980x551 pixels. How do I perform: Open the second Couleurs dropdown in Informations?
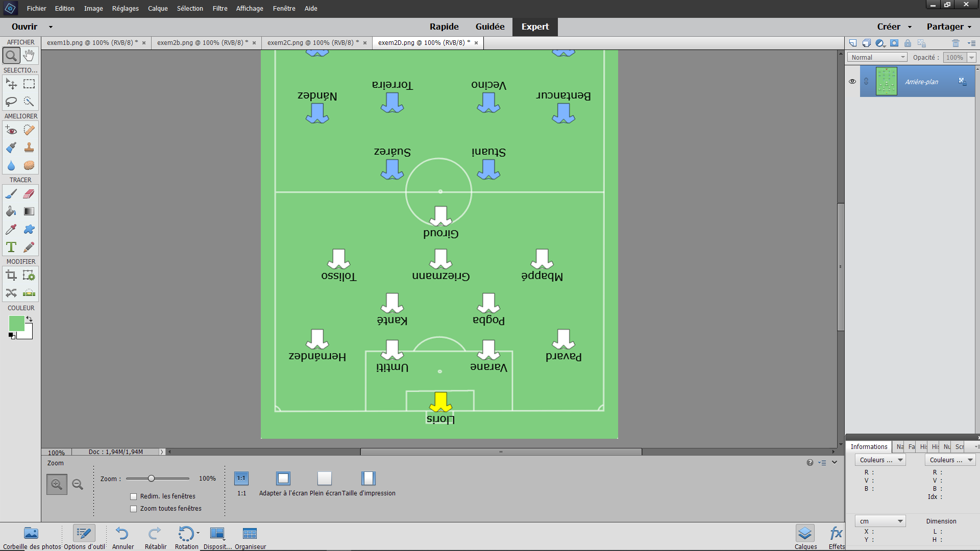coord(950,460)
